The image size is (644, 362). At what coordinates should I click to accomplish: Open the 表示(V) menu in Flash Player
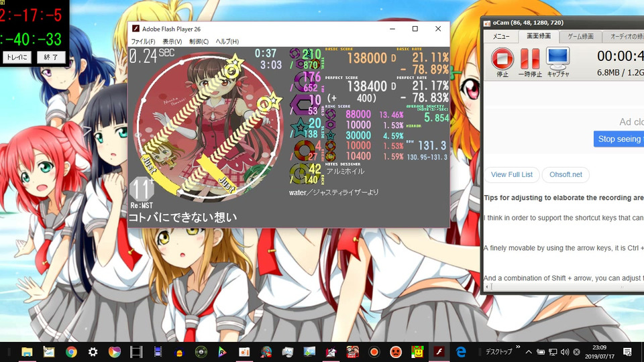pos(172,42)
